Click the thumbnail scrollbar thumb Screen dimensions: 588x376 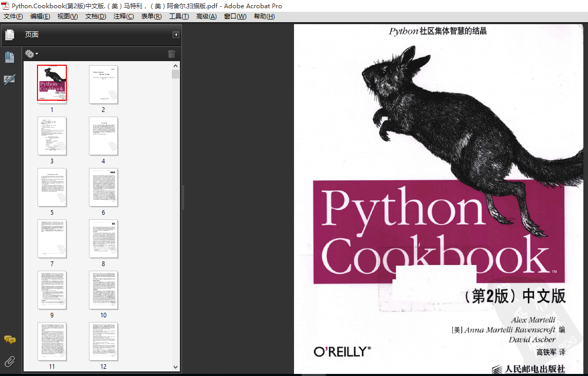click(x=175, y=74)
